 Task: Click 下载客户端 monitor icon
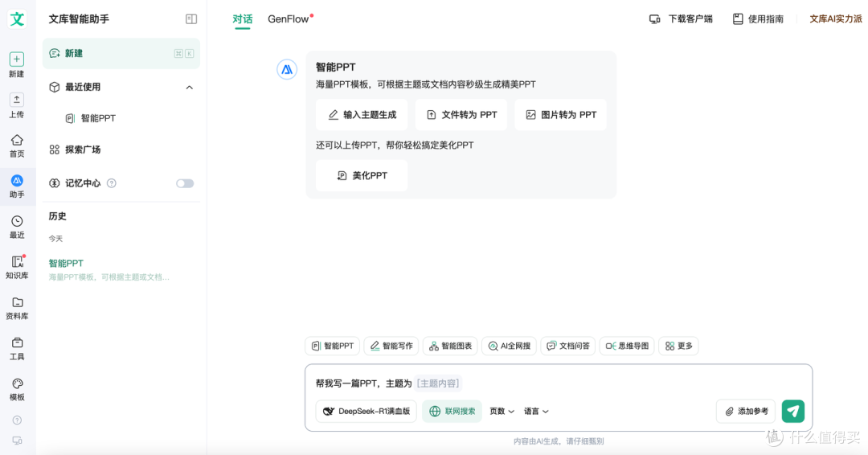coord(654,19)
